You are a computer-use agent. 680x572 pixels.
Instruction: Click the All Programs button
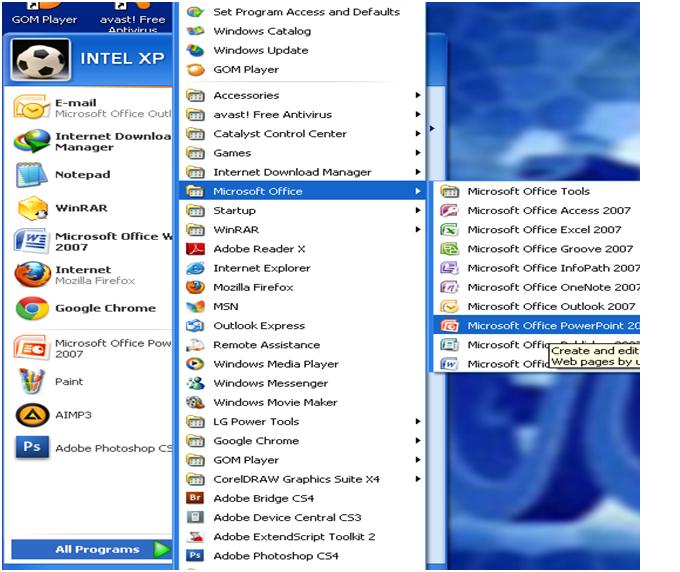click(x=92, y=549)
